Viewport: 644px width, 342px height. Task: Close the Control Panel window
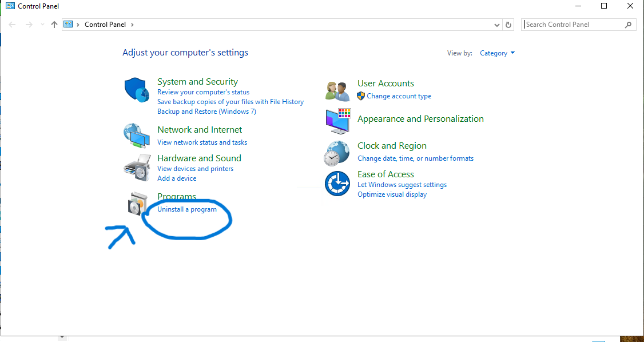(x=630, y=6)
